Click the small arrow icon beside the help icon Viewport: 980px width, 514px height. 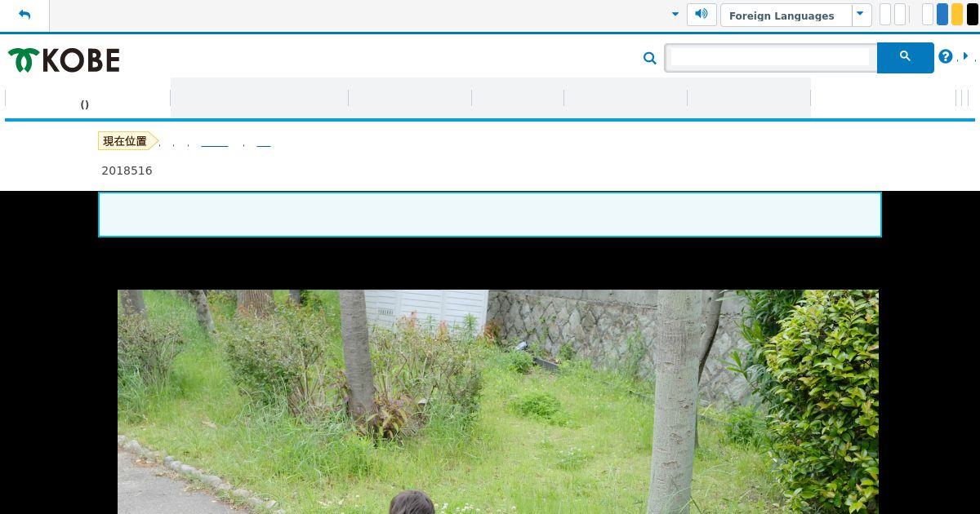[966, 56]
